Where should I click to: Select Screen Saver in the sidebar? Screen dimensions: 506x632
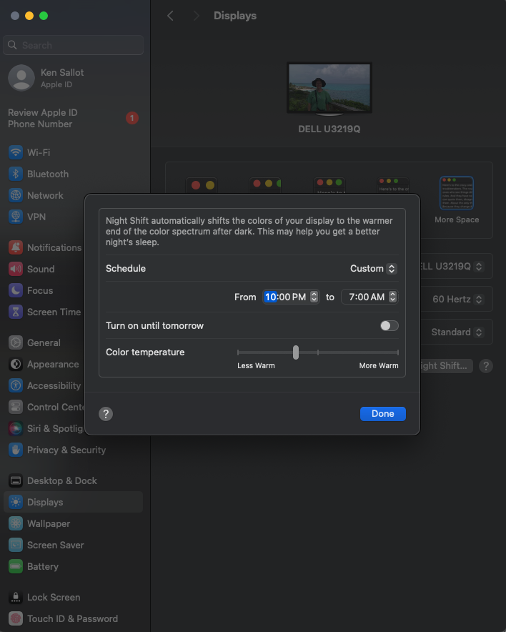pos(73,545)
